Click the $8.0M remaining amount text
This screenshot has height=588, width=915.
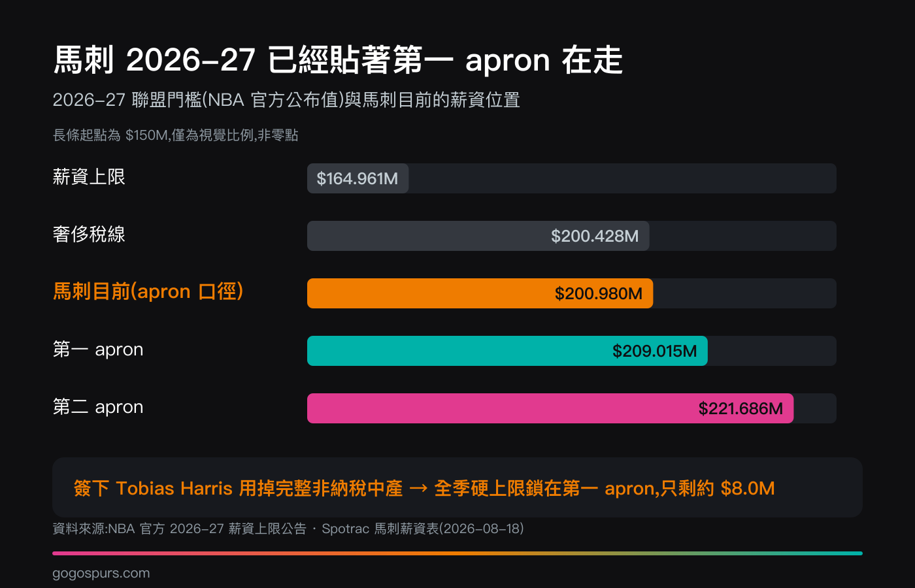click(748, 489)
